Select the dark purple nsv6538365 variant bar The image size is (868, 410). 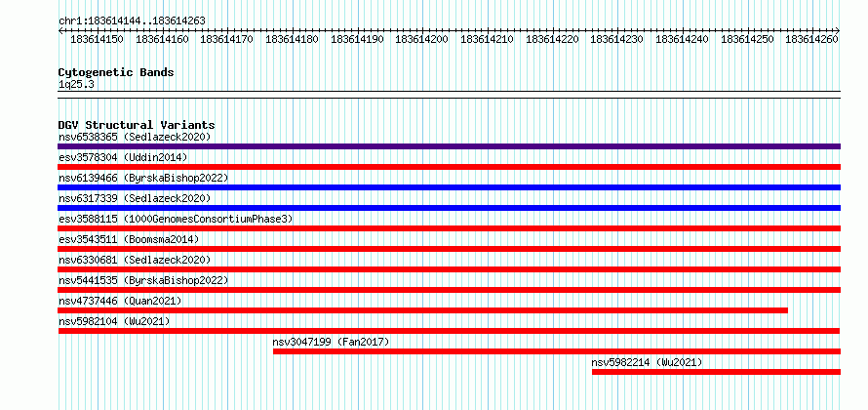click(x=449, y=146)
